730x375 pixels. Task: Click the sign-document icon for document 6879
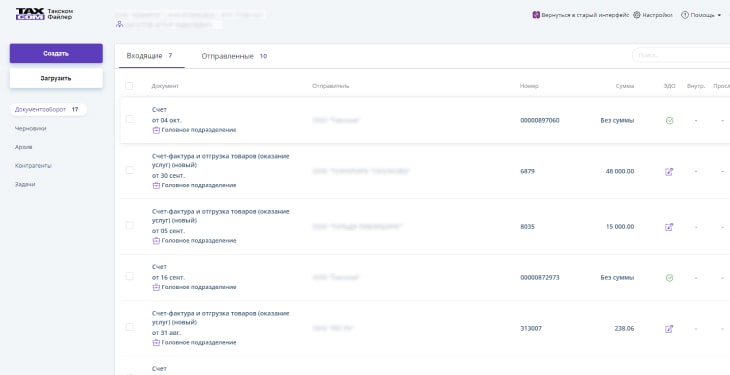(x=669, y=171)
